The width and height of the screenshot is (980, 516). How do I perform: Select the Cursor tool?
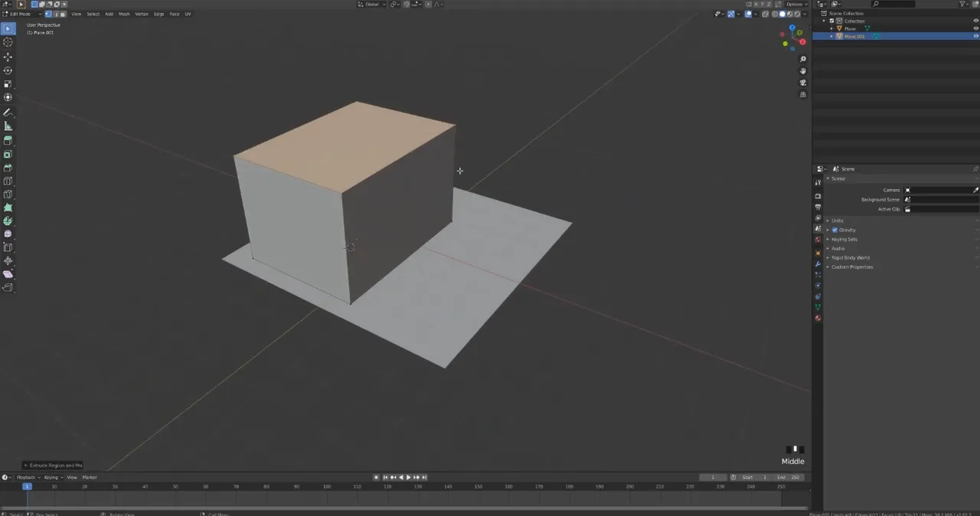pos(8,43)
